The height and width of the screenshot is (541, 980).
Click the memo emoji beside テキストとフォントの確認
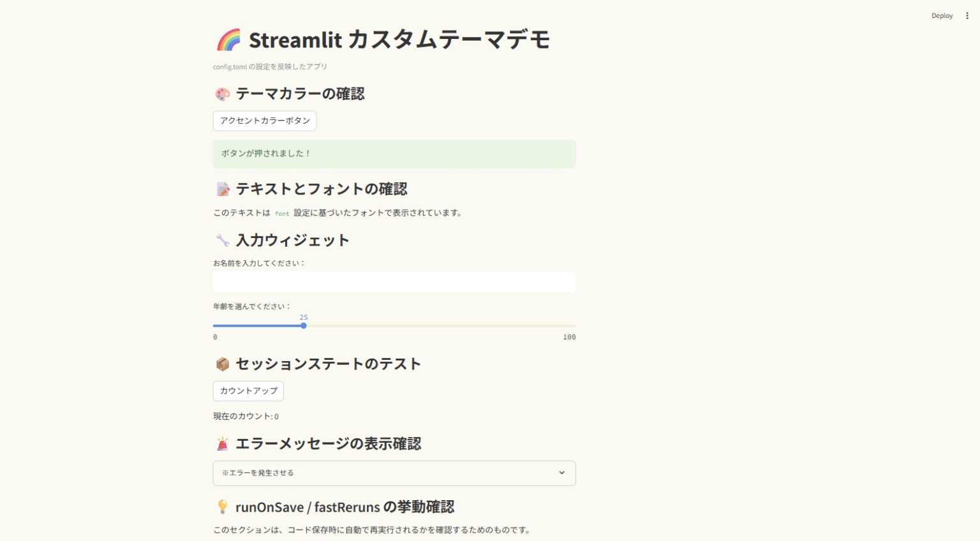tap(223, 189)
